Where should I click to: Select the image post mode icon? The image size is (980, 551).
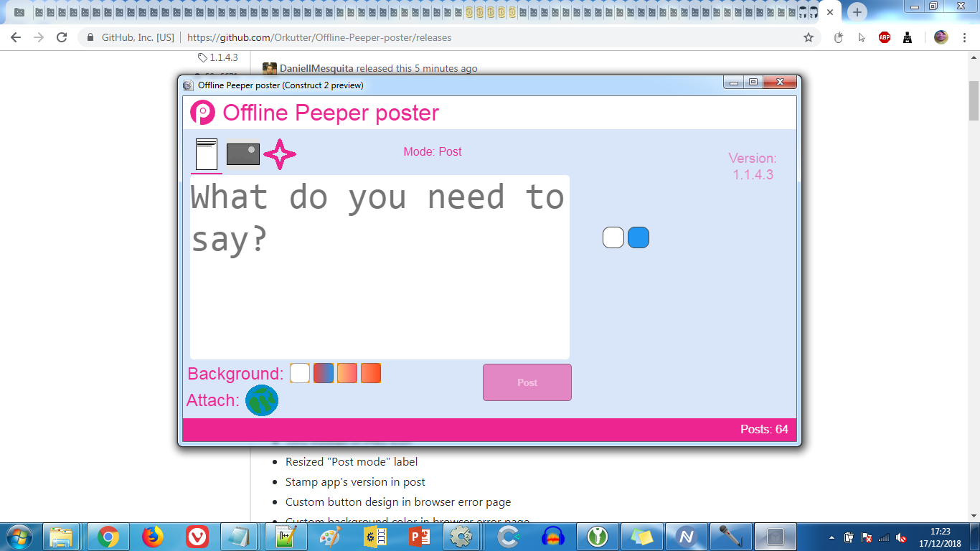(x=243, y=154)
